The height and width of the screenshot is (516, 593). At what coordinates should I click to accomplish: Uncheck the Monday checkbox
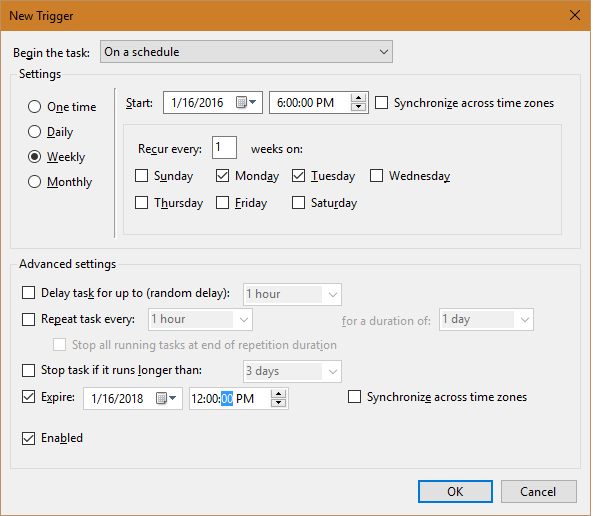222,176
